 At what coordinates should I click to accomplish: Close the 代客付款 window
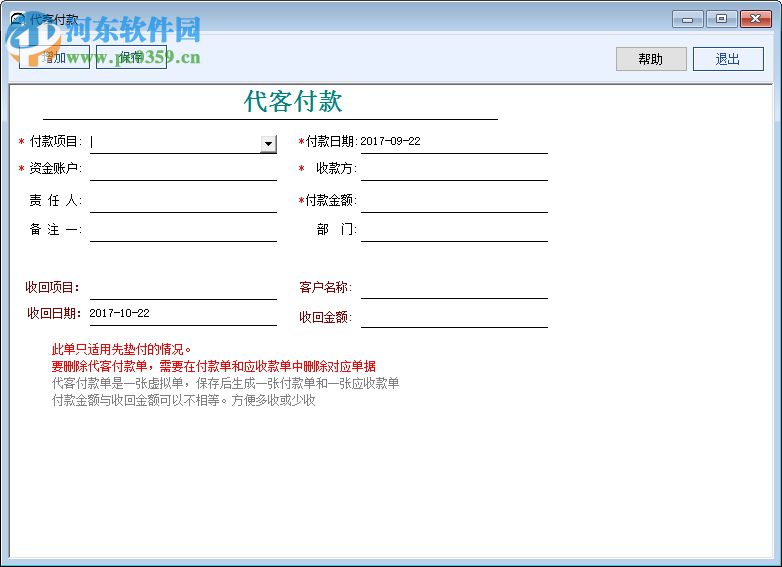(x=756, y=19)
